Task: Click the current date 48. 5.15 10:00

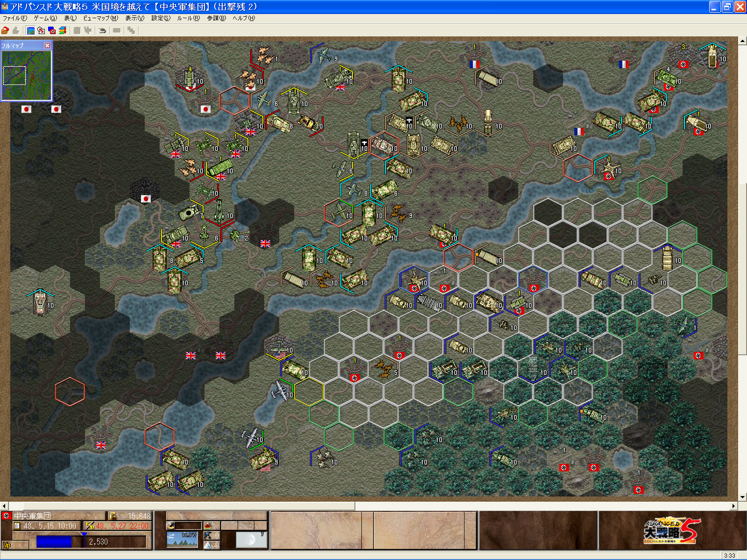Action: click(x=49, y=526)
